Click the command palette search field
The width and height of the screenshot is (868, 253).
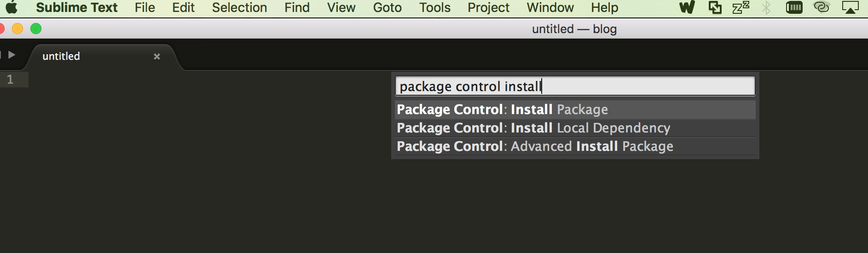[x=575, y=86]
